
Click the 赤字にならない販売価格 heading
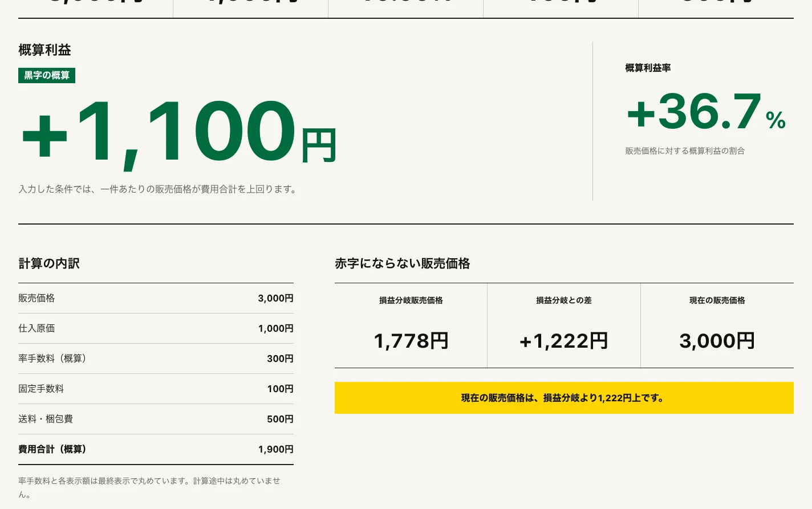403,263
